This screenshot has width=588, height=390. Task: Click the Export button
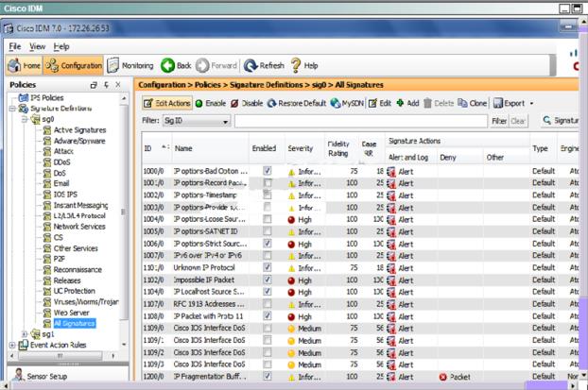tap(509, 103)
